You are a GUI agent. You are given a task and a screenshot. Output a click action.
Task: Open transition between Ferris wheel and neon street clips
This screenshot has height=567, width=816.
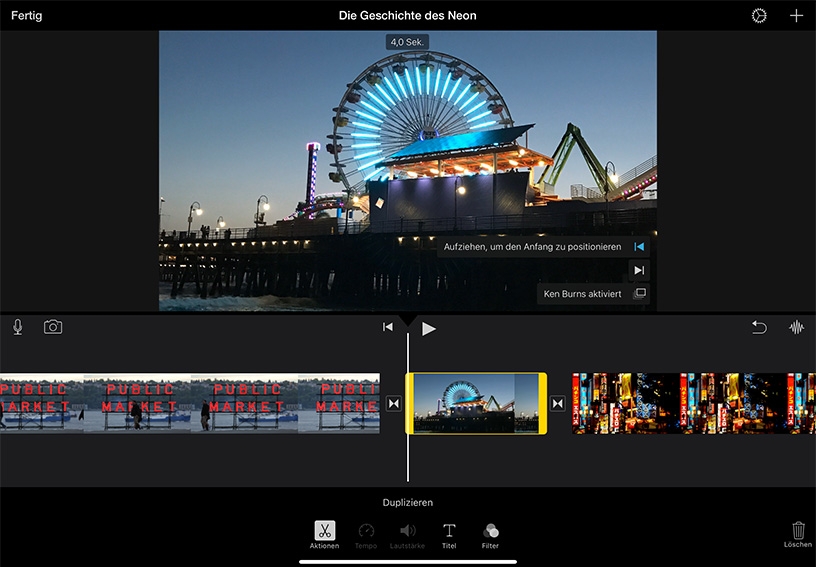557,404
